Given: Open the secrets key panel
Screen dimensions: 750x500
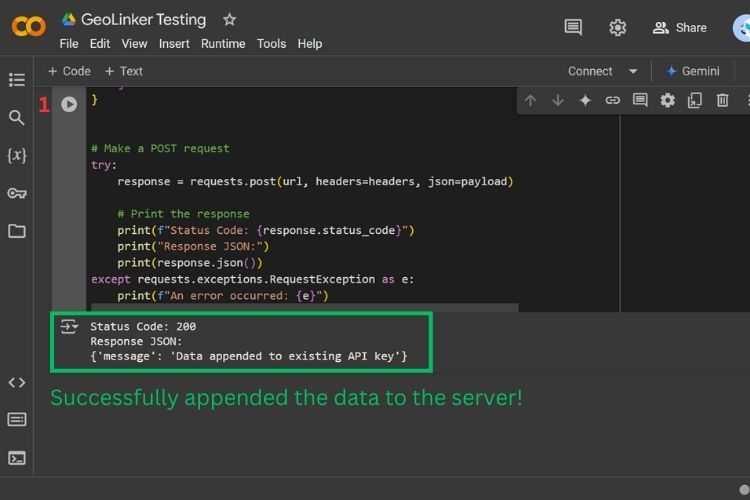Looking at the screenshot, I should click(17, 193).
